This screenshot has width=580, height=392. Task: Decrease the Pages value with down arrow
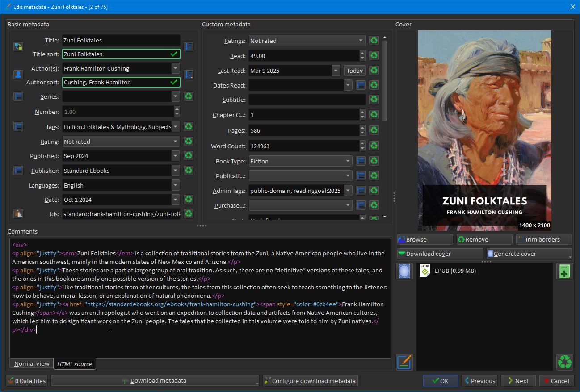point(362,133)
